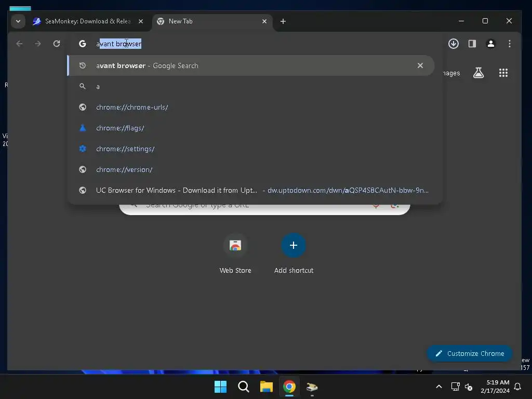Click the gear icon beside chrome://settings/
The image size is (532, 399).
tap(83, 149)
